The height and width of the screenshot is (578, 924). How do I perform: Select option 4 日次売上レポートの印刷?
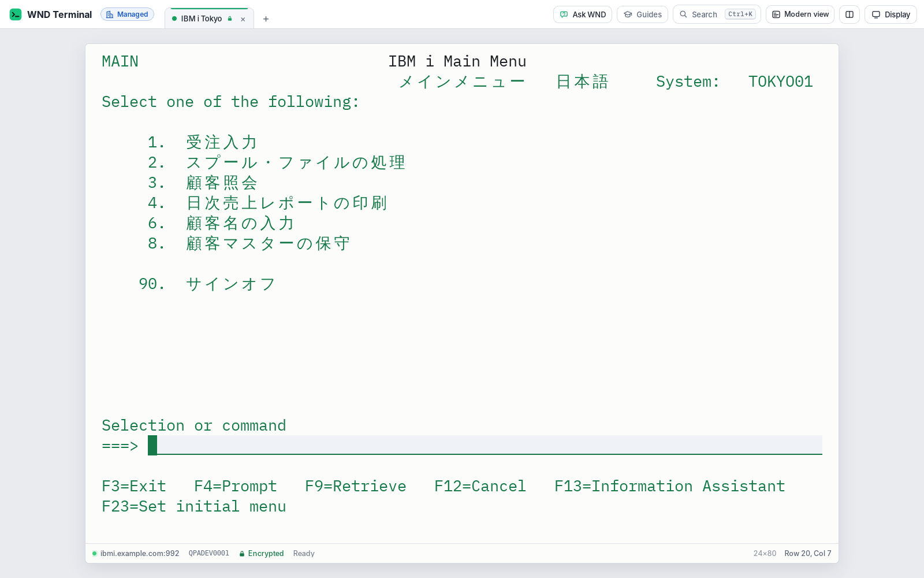(267, 203)
